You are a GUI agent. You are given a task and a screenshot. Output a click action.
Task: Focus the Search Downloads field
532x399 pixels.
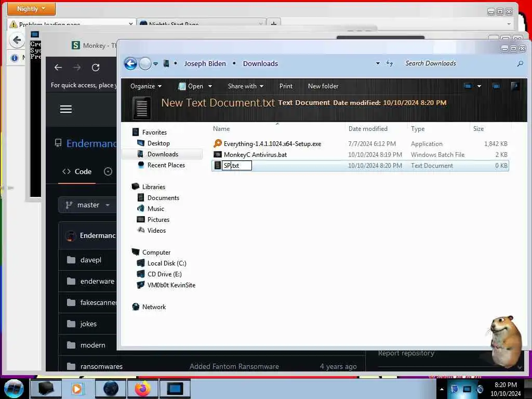point(458,63)
